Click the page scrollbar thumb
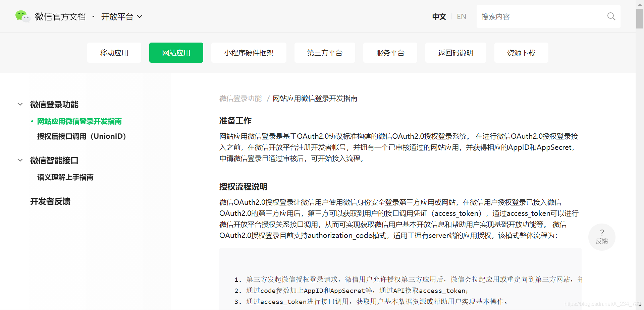 (x=640, y=18)
